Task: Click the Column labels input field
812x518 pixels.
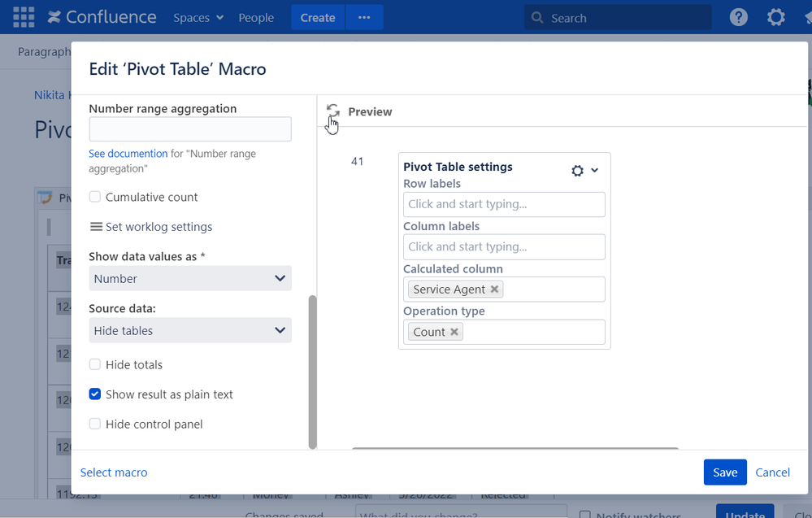Action: [x=504, y=247]
